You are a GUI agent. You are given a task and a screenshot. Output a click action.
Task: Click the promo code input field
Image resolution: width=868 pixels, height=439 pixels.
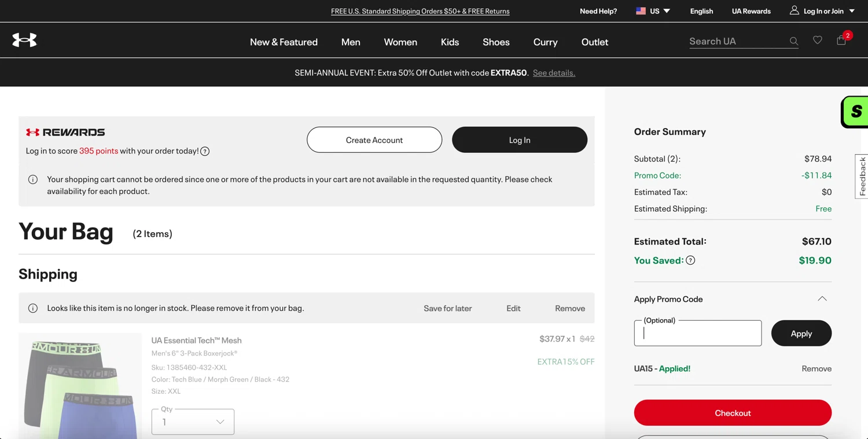(698, 333)
